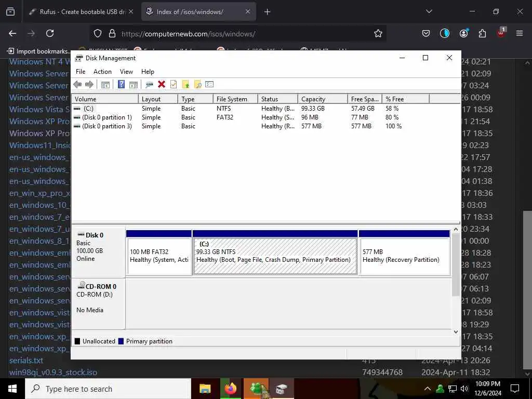Click the Back arrow in Disk Management toolbar
The height and width of the screenshot is (399, 532).
[77, 85]
